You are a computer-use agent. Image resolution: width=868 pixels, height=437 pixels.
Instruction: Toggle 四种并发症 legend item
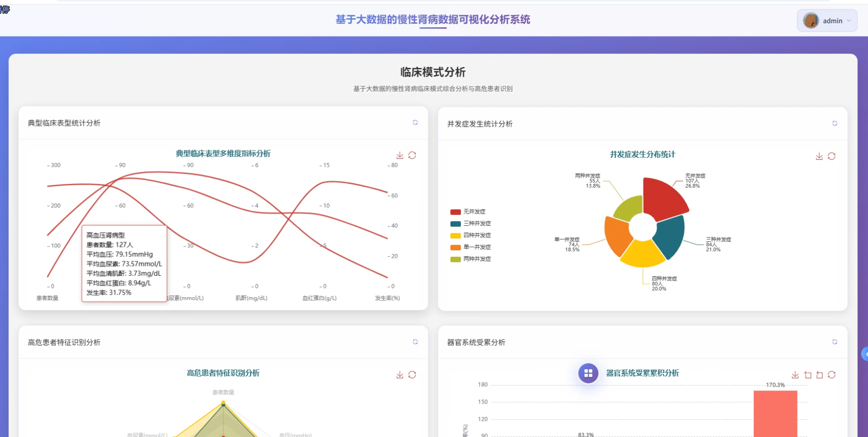[x=471, y=235]
